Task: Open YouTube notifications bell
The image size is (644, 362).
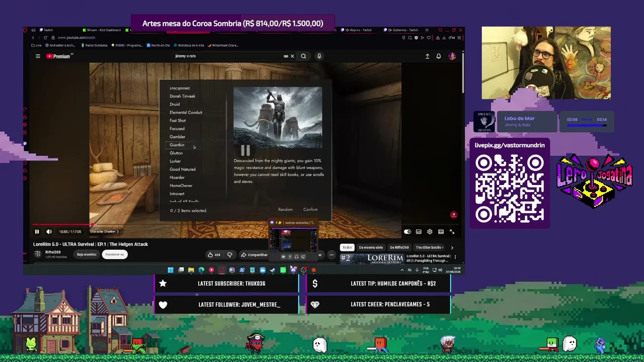Action: 439,56
